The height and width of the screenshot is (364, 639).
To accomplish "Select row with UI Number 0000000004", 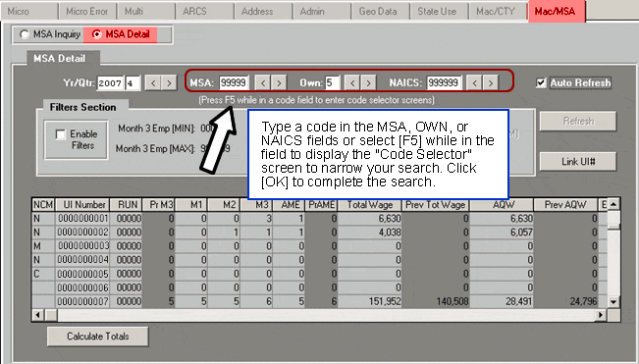I will 320,260.
